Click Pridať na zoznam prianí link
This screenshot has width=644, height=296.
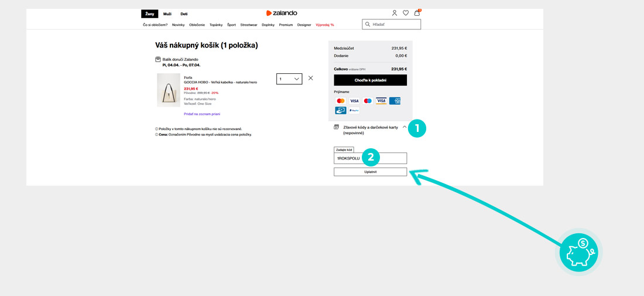202,114
